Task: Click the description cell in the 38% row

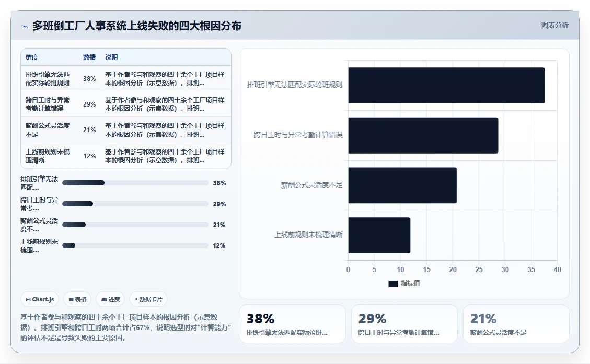Action: (x=165, y=78)
